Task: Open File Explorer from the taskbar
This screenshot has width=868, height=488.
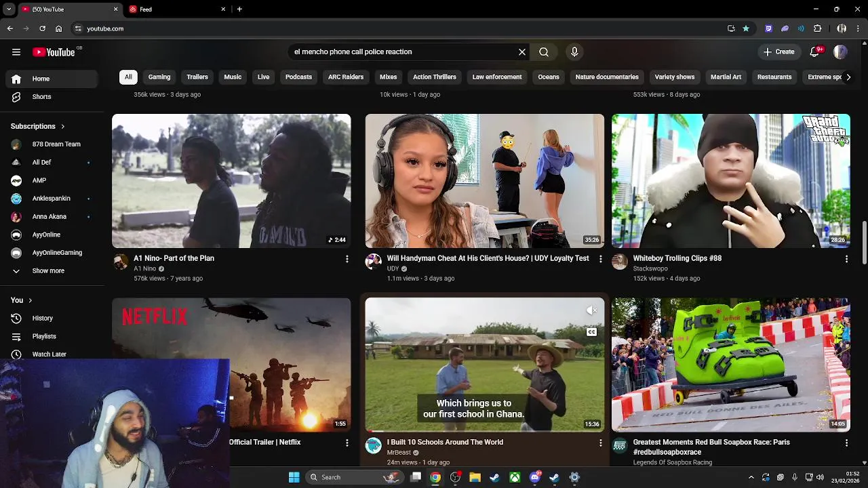Action: click(x=475, y=477)
